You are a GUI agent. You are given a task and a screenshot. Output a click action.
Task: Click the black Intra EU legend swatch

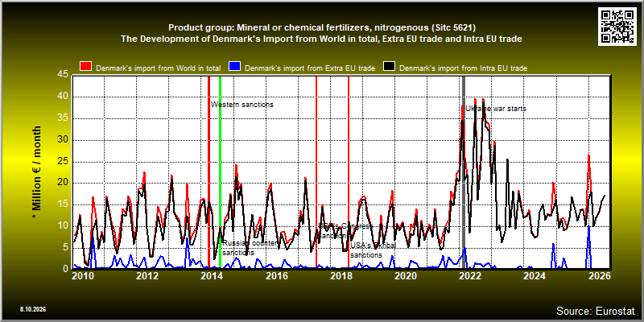tap(389, 68)
